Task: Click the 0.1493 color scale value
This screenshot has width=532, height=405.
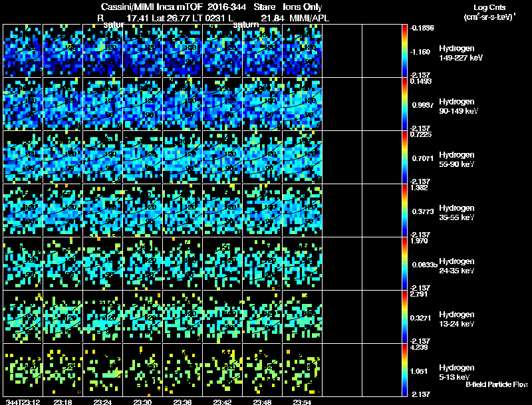Action: coord(421,81)
